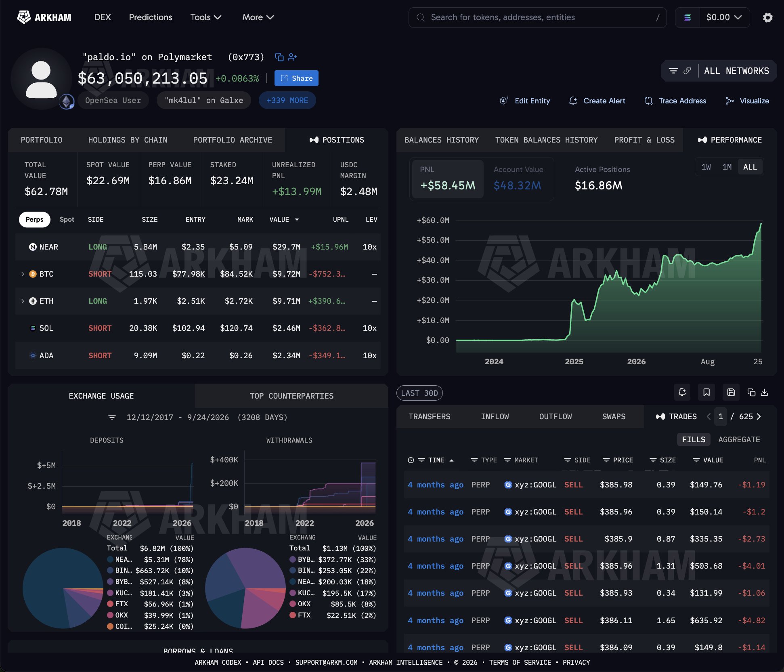The height and width of the screenshot is (672, 784).
Task: Click the NEA deposits legend color dot
Action: (x=110, y=559)
